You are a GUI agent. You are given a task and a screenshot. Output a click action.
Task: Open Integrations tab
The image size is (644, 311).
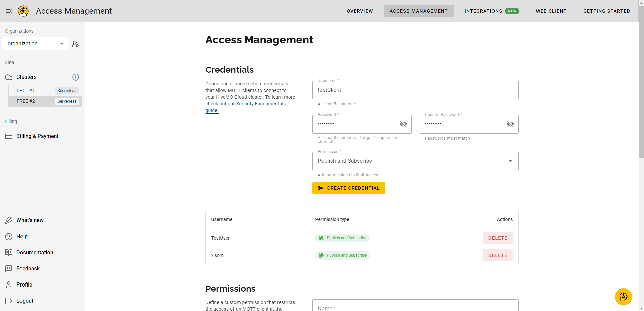coord(491,11)
